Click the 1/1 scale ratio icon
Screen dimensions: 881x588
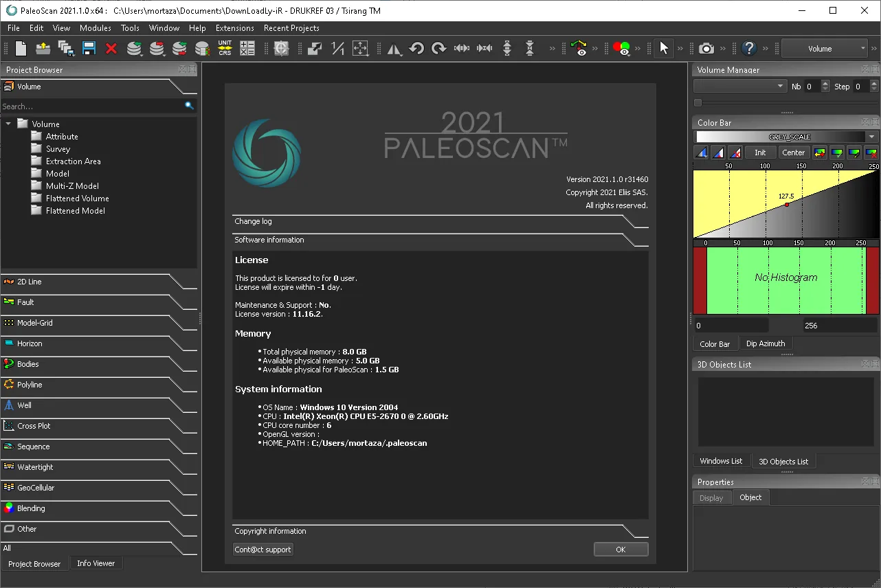tap(337, 48)
